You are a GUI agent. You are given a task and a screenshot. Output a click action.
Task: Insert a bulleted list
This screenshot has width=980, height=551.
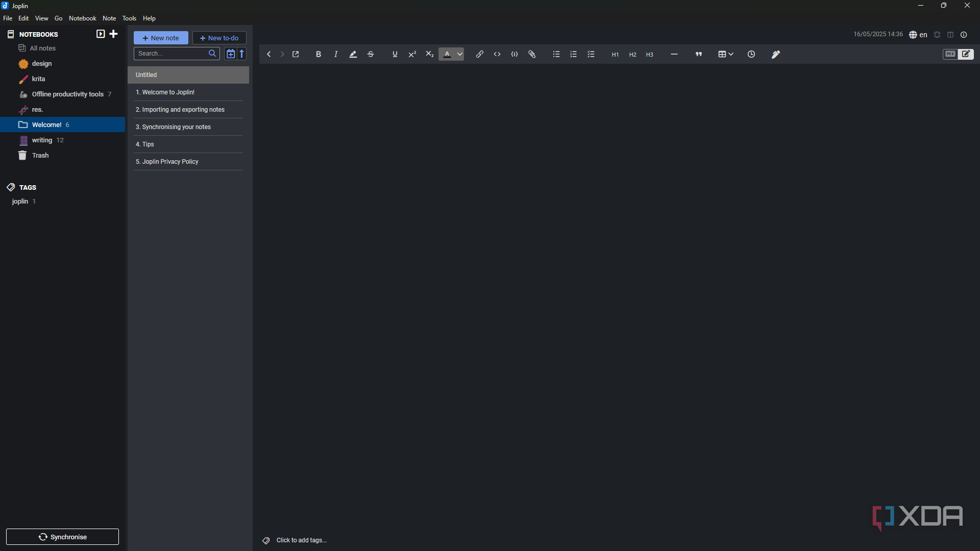click(x=556, y=54)
